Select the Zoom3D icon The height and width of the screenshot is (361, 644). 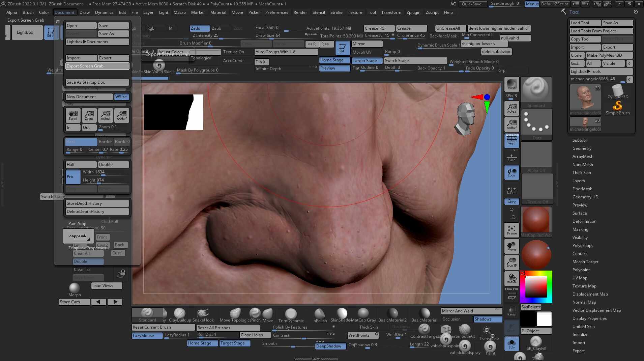511,262
